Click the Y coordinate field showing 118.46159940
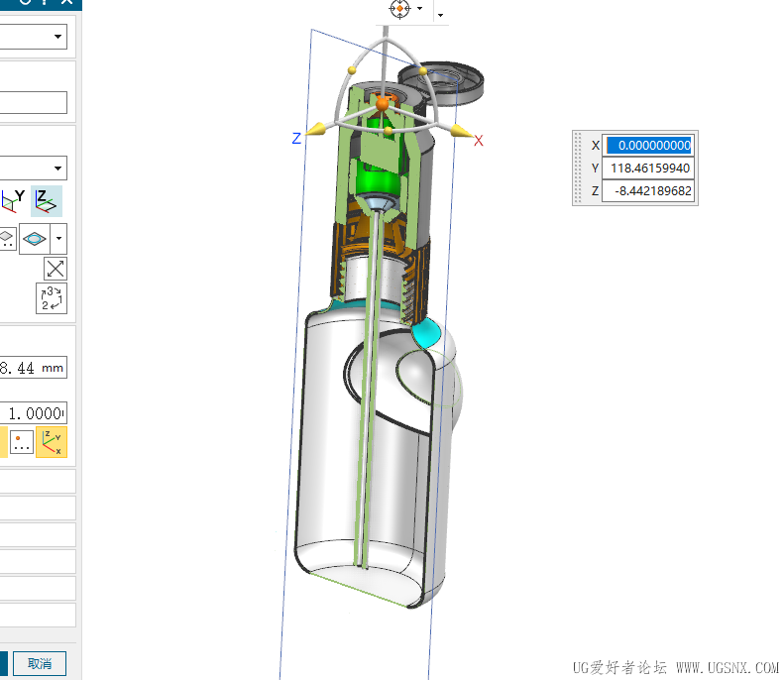This screenshot has width=784, height=680. tap(648, 168)
